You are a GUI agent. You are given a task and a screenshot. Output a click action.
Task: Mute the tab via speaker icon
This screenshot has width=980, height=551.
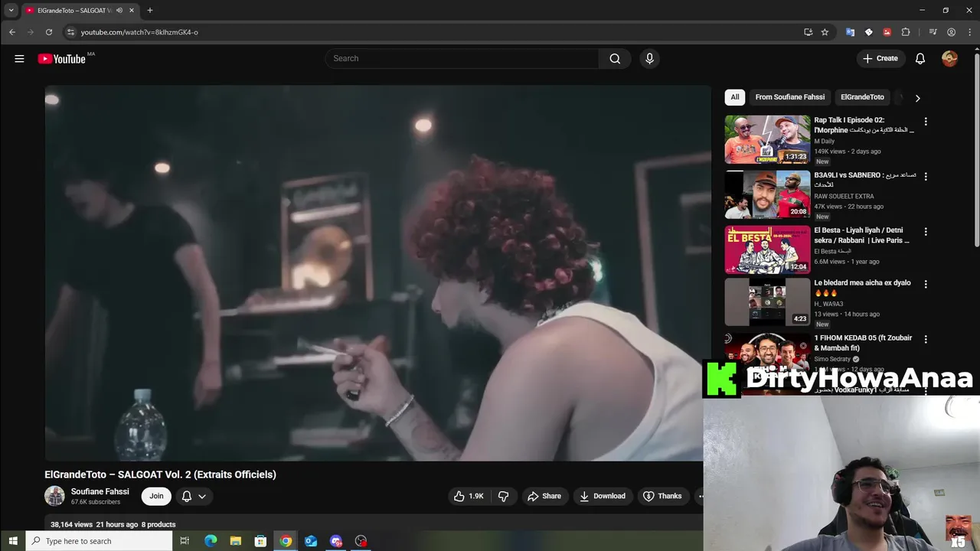pyautogui.click(x=119, y=11)
